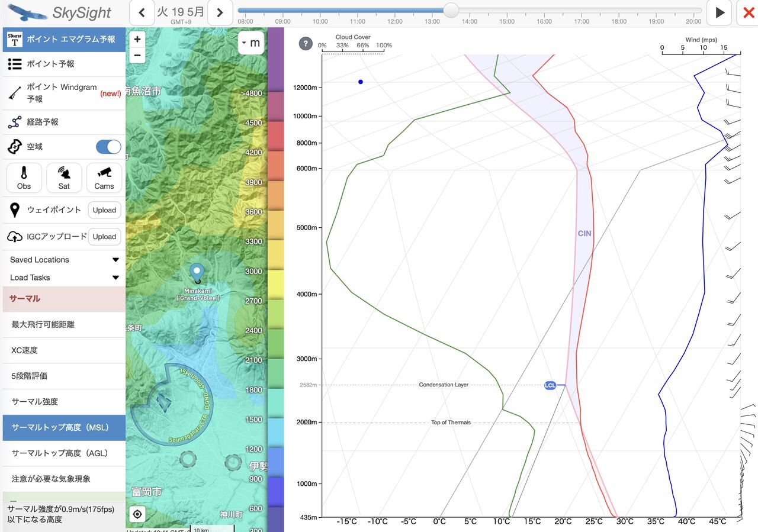Image resolution: width=758 pixels, height=532 pixels.
Task: Open the Cams webcam button
Action: [x=104, y=178]
